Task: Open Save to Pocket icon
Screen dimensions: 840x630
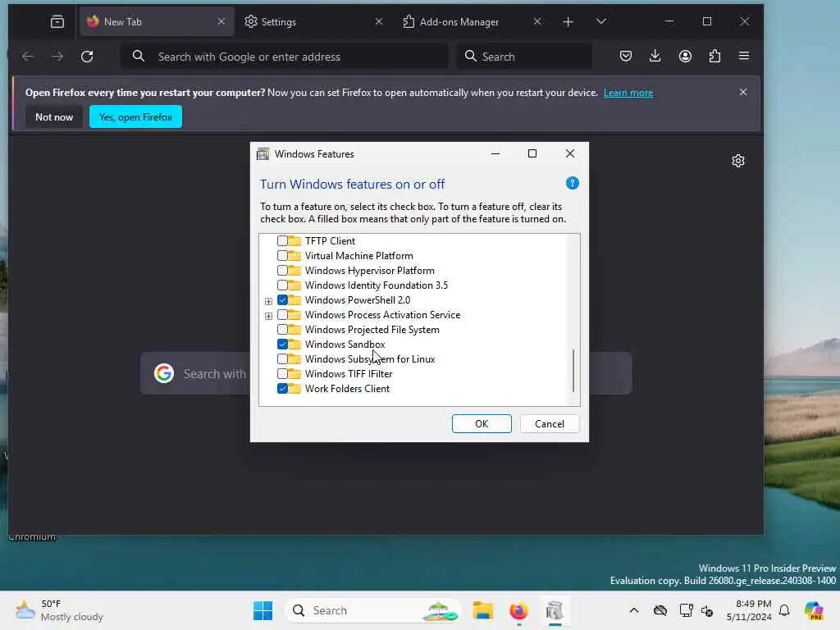Action: 626,56
